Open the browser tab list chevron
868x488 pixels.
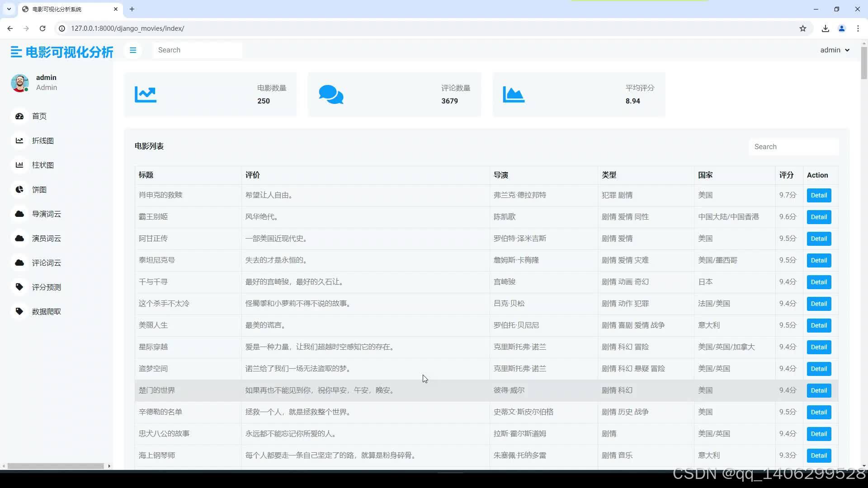pyautogui.click(x=9, y=9)
